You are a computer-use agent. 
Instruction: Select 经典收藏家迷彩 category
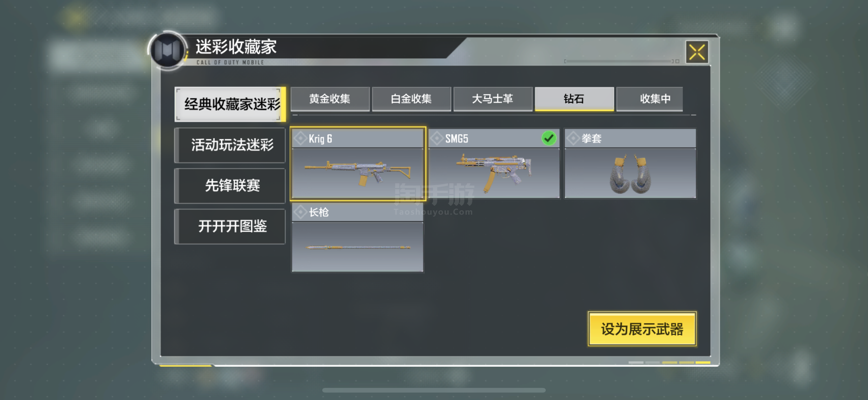230,104
